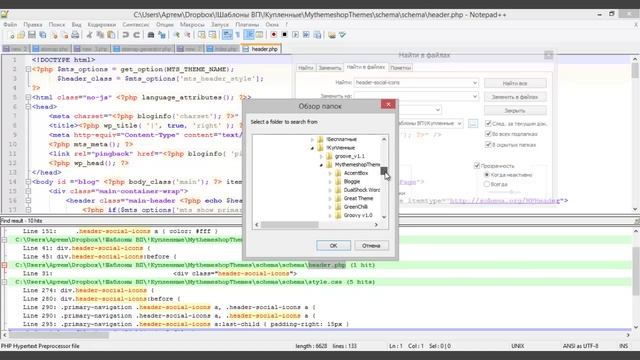The width and height of the screenshot is (640, 360).
Task: Expand the 'Бесплатные' folder arrow
Action: point(313,140)
